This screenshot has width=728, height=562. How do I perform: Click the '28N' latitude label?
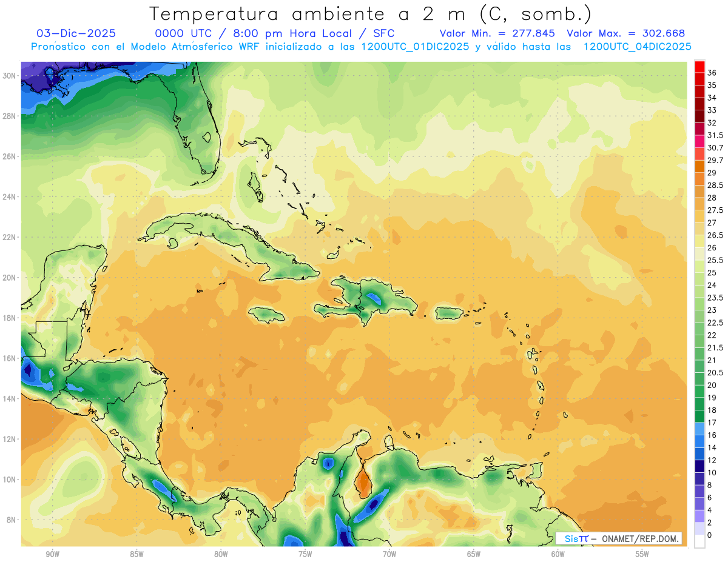[x=10, y=116]
